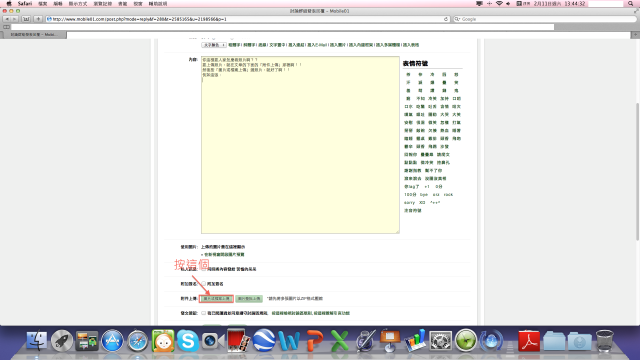Insert the sorry emoticon
Viewport: 640px width, 360px height.
click(x=409, y=202)
